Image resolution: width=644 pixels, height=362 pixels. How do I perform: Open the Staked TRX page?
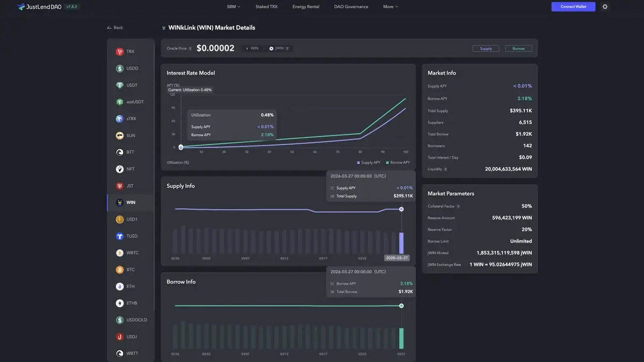coord(266,7)
